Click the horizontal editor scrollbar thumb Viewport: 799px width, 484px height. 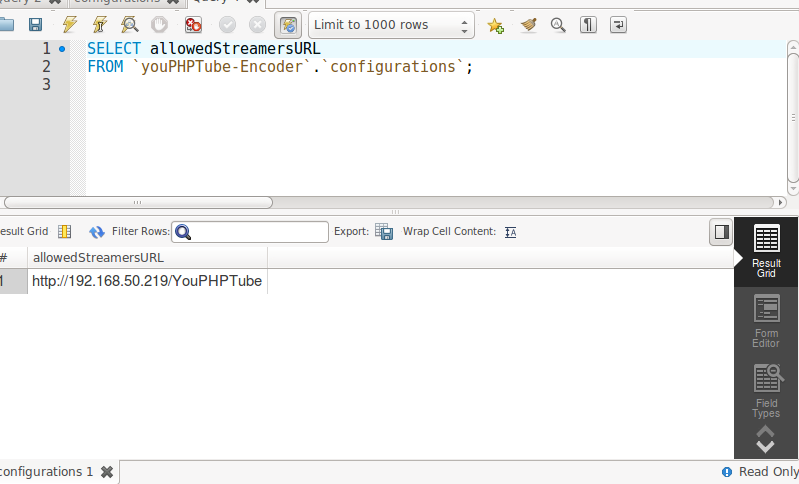(x=138, y=202)
